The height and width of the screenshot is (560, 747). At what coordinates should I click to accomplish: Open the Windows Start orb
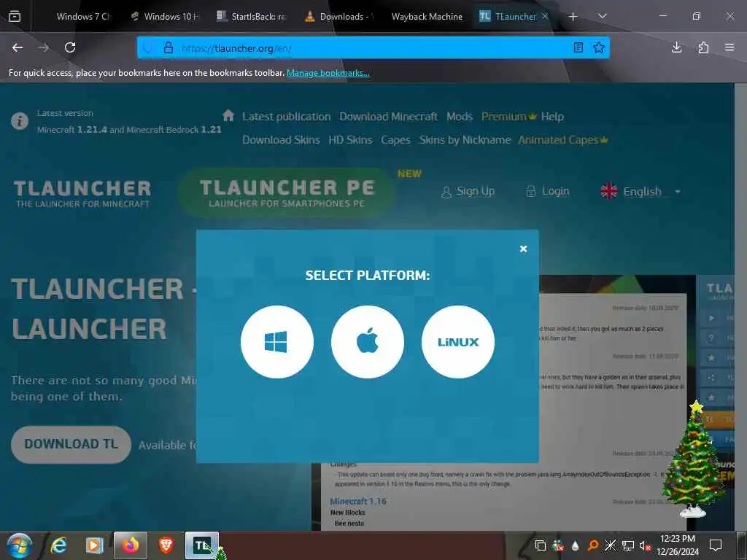coord(19,545)
